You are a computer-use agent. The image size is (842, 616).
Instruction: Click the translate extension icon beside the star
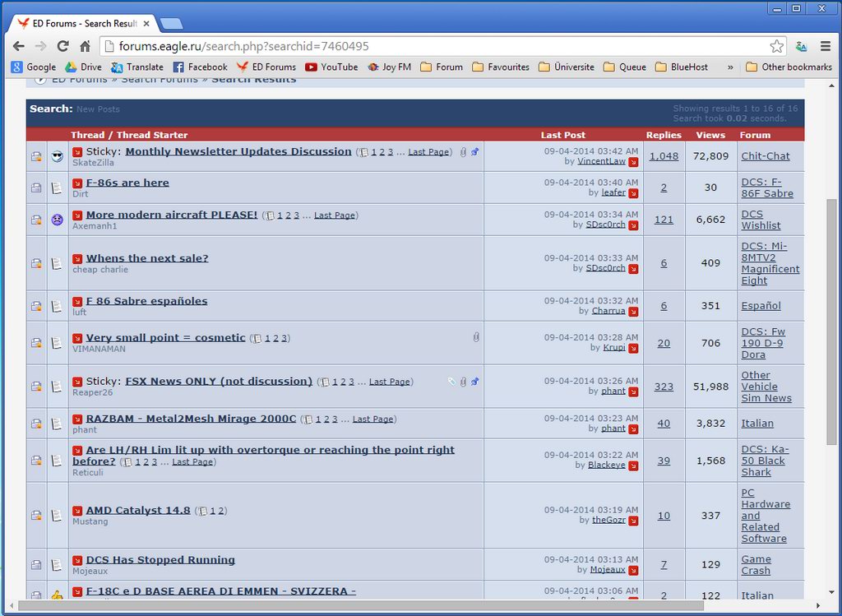802,46
